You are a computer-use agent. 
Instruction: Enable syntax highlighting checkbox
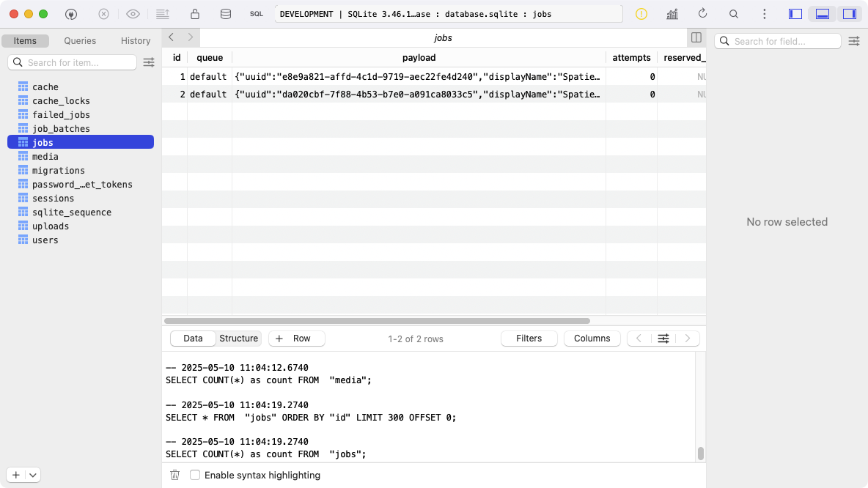[195, 475]
